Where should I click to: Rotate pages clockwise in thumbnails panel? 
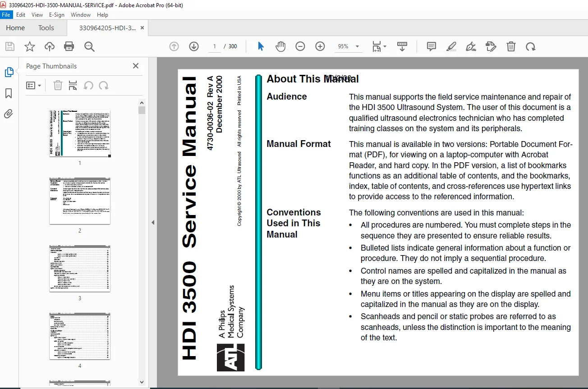point(104,85)
